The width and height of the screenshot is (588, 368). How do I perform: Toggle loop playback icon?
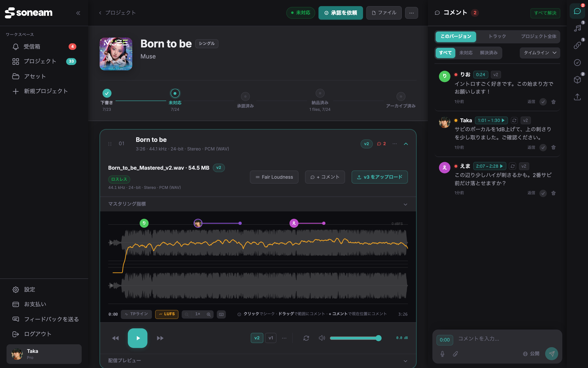click(x=306, y=338)
